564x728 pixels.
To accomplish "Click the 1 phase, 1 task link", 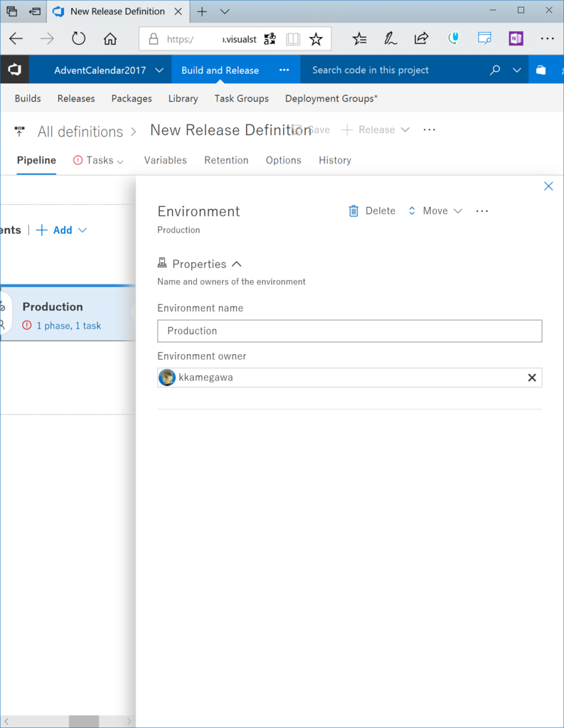I will [x=69, y=326].
